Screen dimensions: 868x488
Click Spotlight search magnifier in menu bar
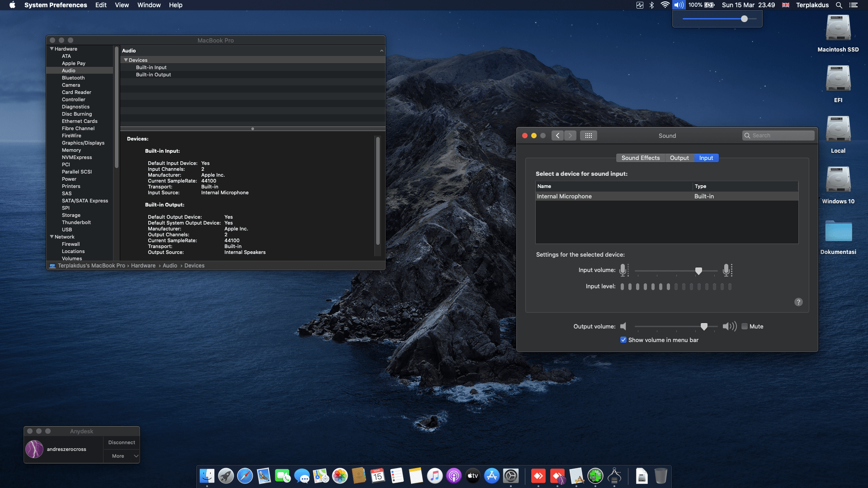(839, 5)
